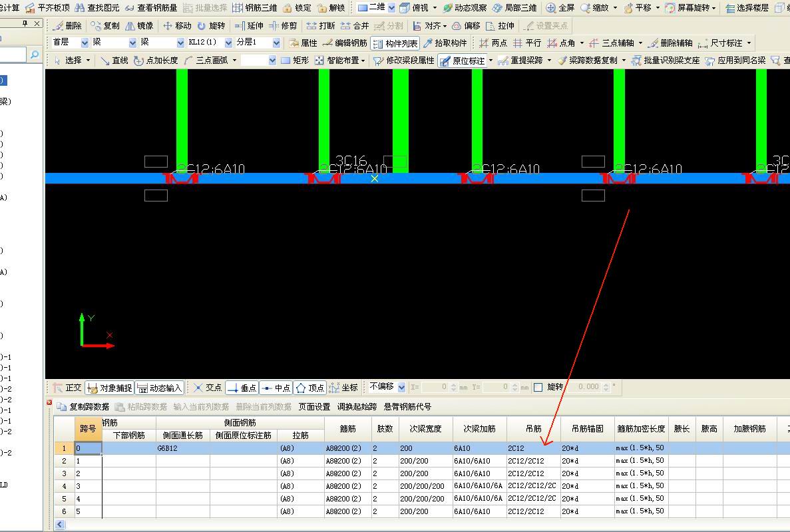Open 构件列表 (component list)
The height and width of the screenshot is (532, 790).
(x=395, y=44)
